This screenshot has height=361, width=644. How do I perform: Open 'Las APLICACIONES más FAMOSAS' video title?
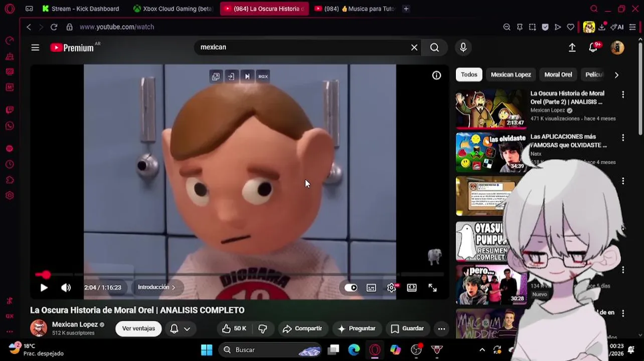[568, 141]
